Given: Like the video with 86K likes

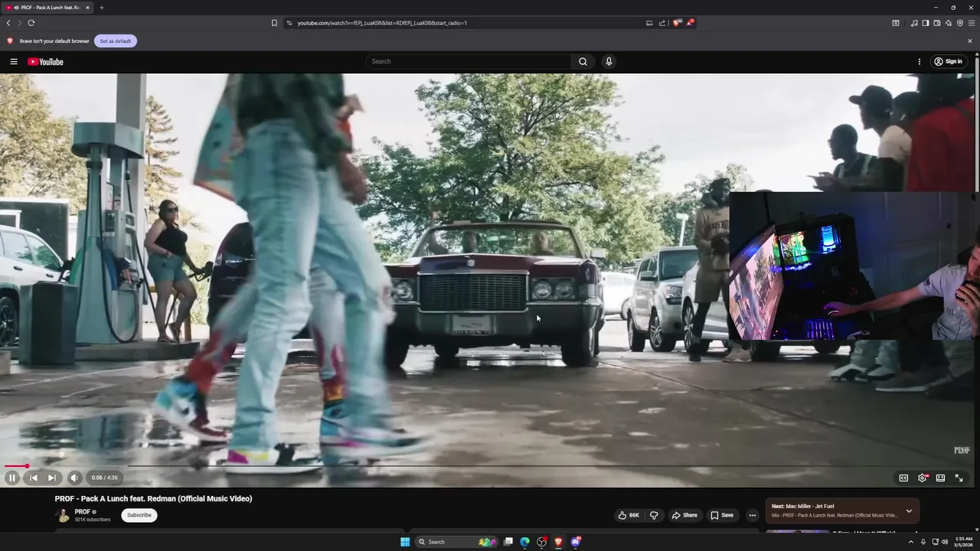Looking at the screenshot, I should point(629,515).
